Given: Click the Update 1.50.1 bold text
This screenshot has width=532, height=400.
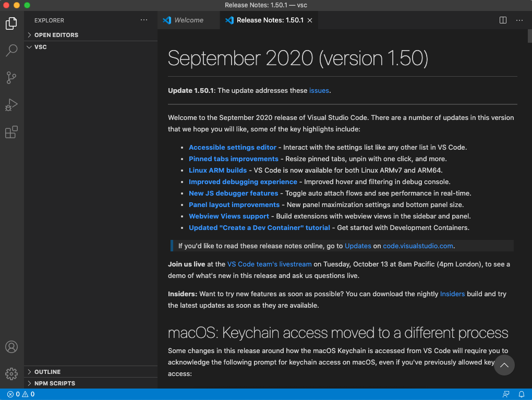Looking at the screenshot, I should (x=191, y=91).
